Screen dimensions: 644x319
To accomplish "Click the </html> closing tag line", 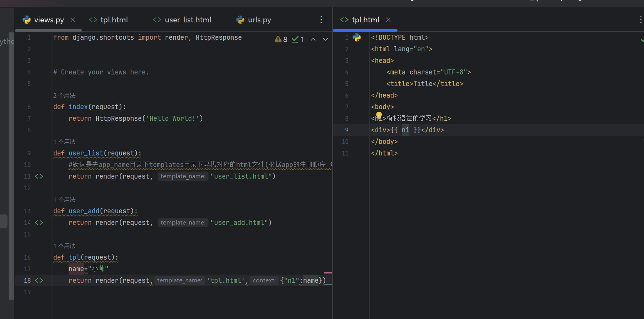I will tap(384, 153).
